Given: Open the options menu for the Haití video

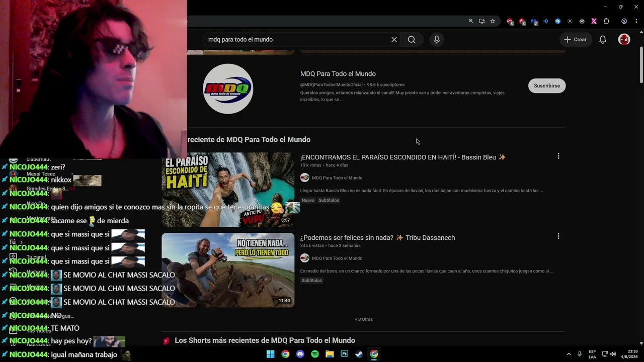Looking at the screenshot, I should tap(558, 156).
